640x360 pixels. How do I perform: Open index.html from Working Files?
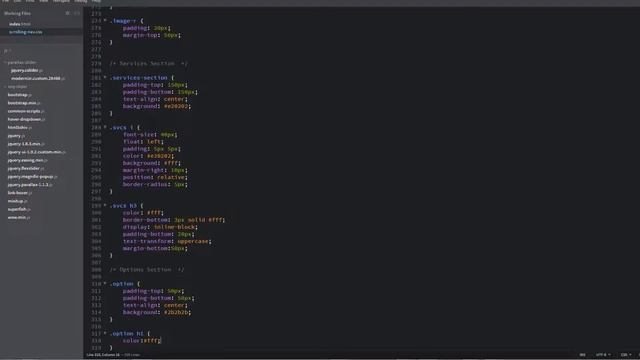[20, 24]
